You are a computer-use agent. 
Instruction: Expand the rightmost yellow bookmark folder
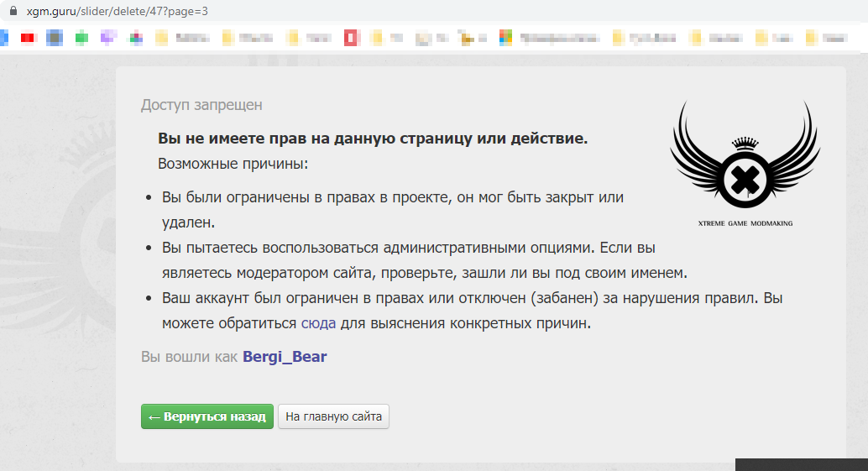point(812,38)
